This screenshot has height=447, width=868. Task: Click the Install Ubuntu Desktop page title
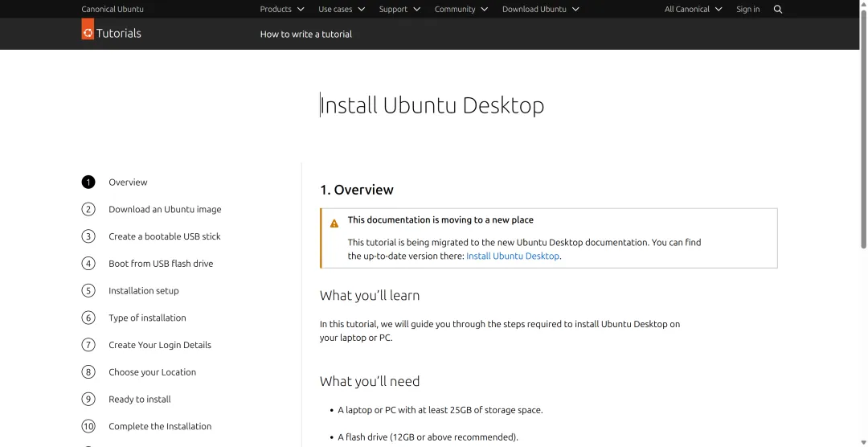(x=432, y=105)
